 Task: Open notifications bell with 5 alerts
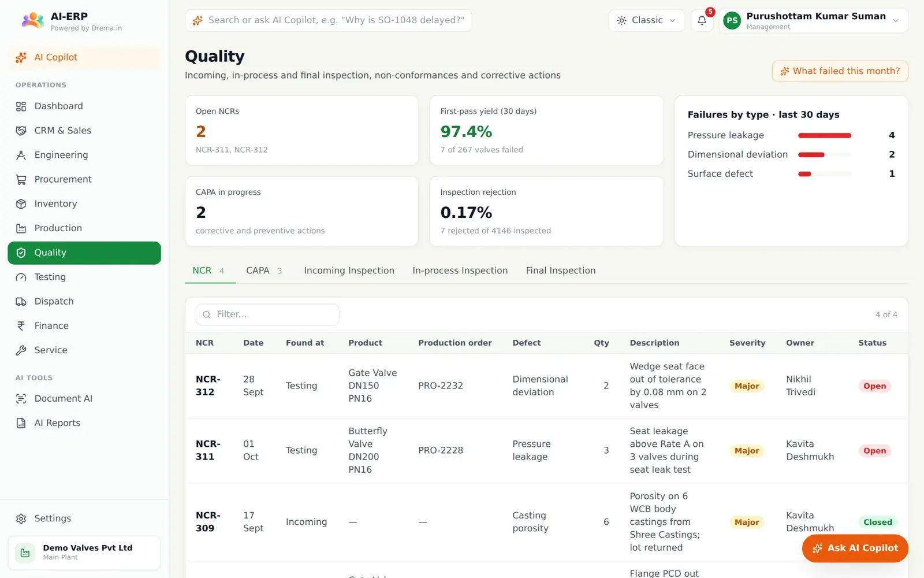(x=702, y=20)
